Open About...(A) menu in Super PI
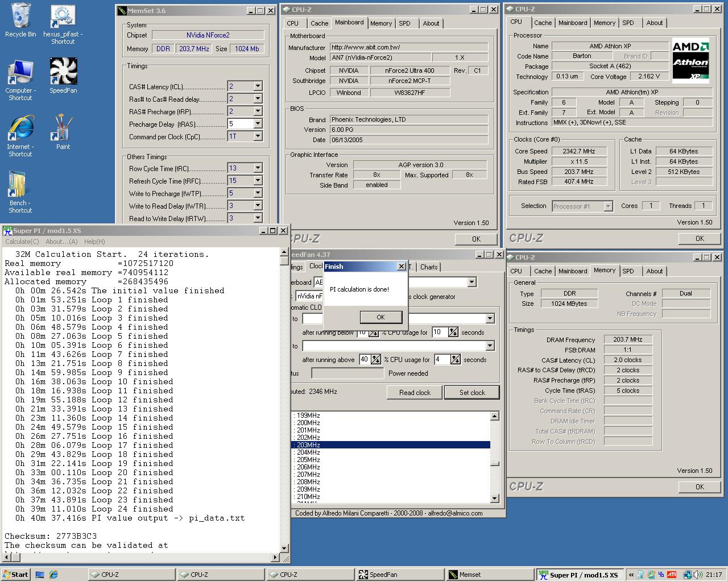 [x=61, y=242]
